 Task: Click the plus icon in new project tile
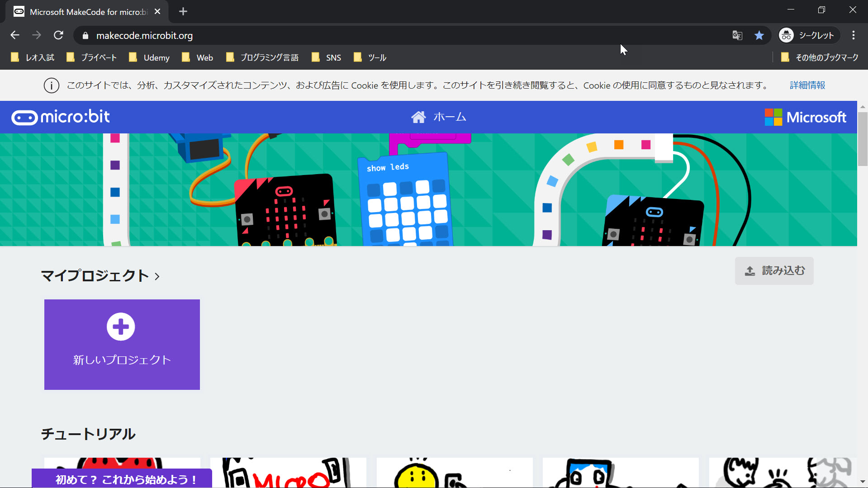pos(121,327)
